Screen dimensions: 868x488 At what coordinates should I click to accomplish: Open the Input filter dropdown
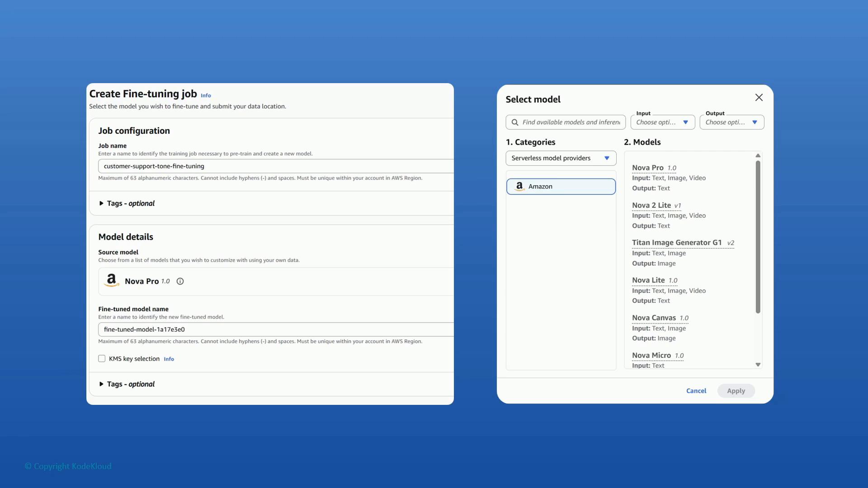tap(663, 122)
